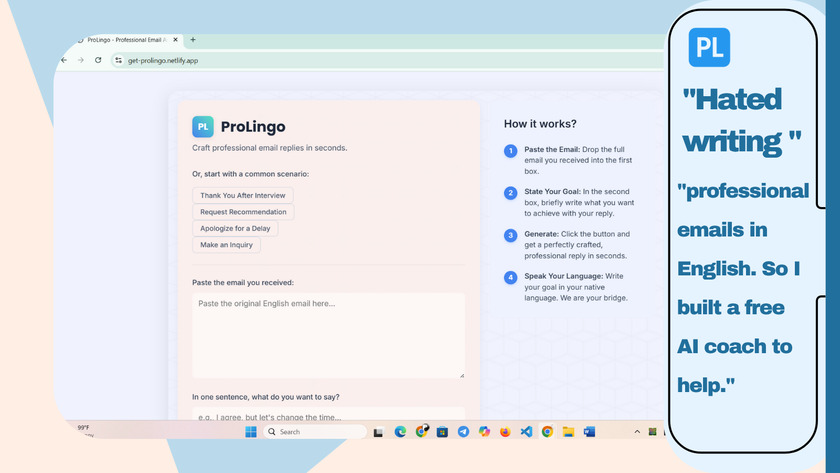Select the ProLingo - Professional Email tab
This screenshot has height=473, width=840.
[126, 40]
